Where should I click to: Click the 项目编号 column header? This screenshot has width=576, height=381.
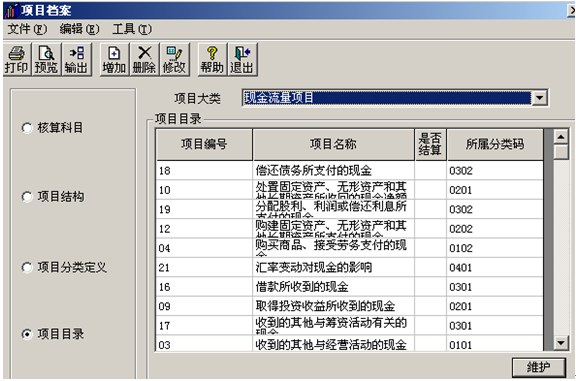click(204, 144)
